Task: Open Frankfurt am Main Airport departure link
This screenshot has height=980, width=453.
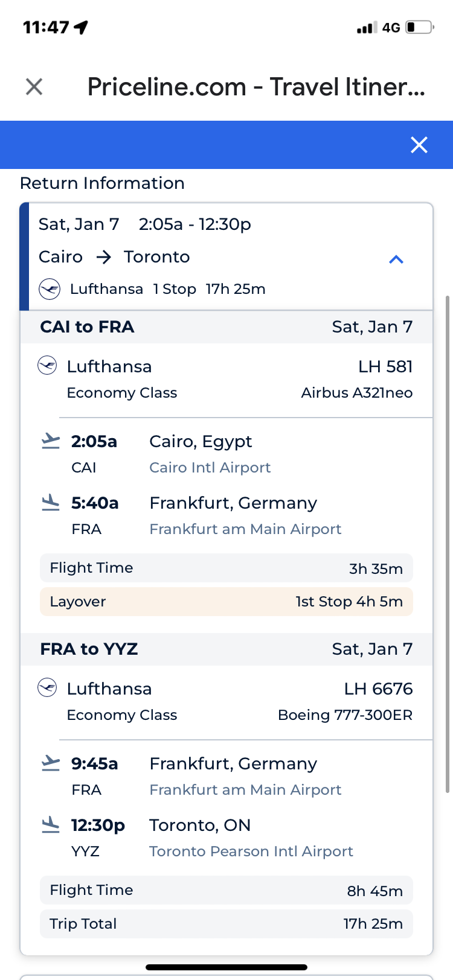Action: 245,790
